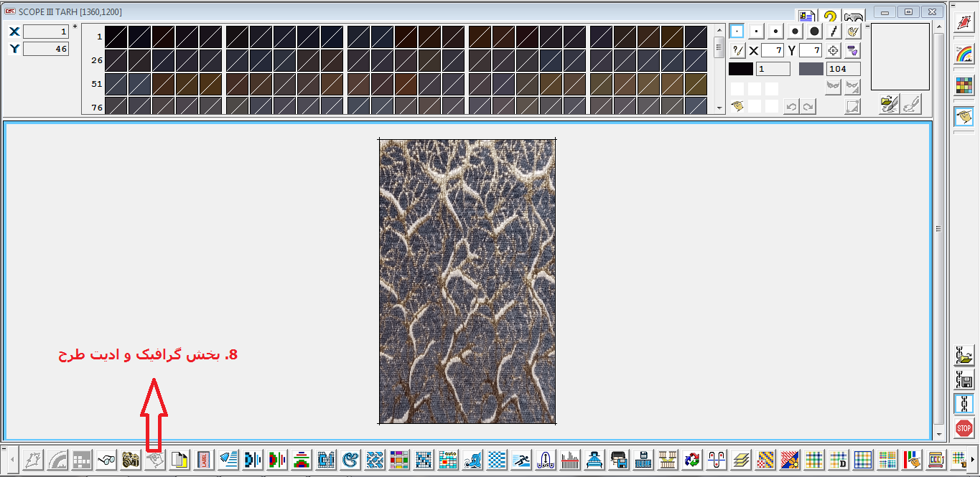The height and width of the screenshot is (477, 980).
Task: Select the gray color swatch numbered 104
Action: pyautogui.click(x=811, y=69)
